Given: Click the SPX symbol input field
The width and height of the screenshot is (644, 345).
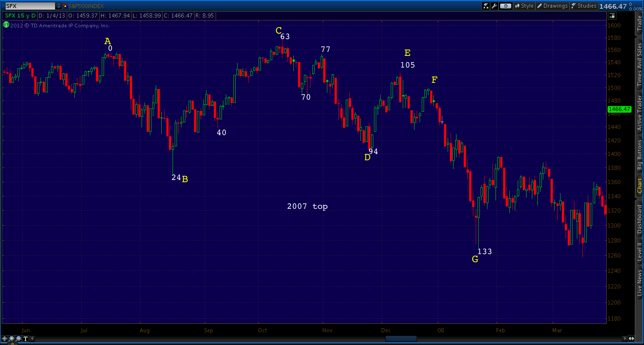Looking at the screenshot, I should pos(30,6).
